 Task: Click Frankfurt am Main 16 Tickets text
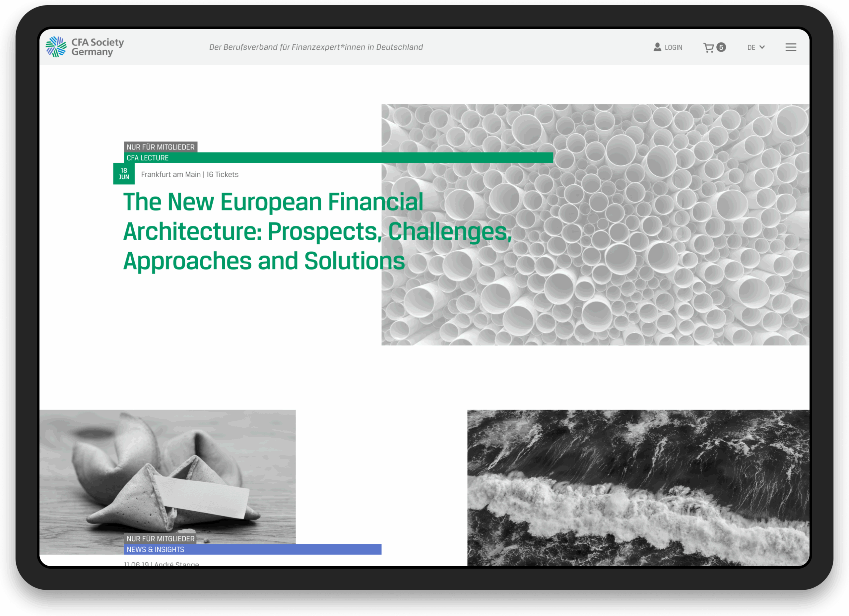pos(189,174)
